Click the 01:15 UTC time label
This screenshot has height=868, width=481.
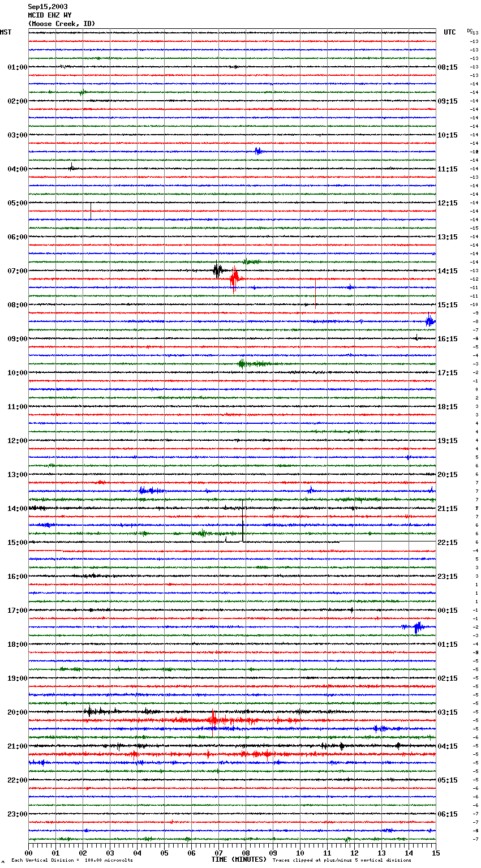coord(448,644)
